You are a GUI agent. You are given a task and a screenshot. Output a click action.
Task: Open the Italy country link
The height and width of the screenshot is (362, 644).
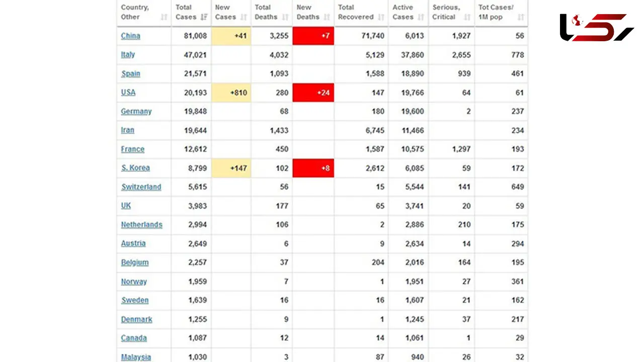(x=128, y=55)
